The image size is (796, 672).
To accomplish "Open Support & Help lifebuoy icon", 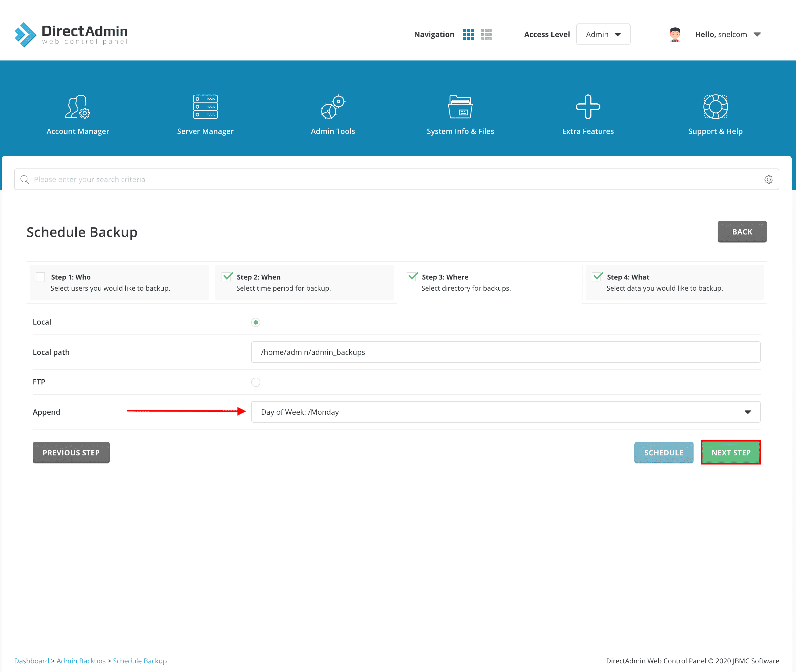I will pos(715,107).
